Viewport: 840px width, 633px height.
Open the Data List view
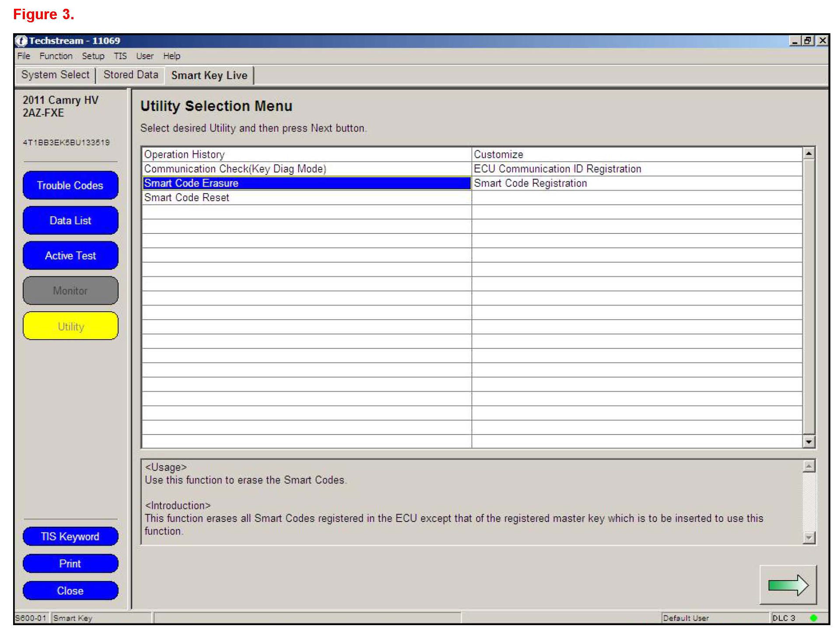click(70, 220)
